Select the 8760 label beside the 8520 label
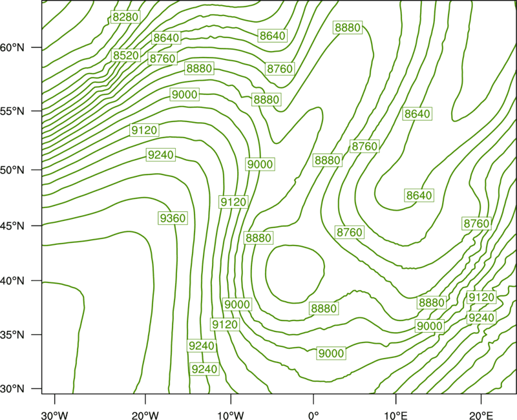517x420 pixels. coord(162,58)
